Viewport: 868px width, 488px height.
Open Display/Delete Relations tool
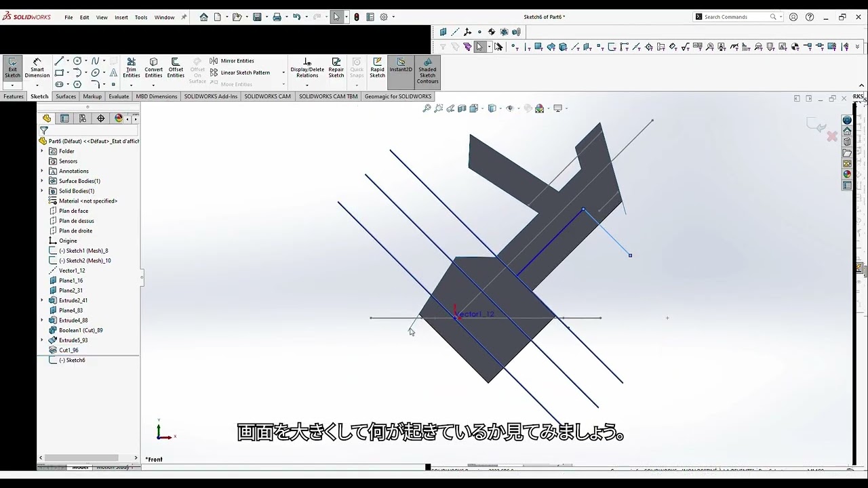tap(307, 68)
